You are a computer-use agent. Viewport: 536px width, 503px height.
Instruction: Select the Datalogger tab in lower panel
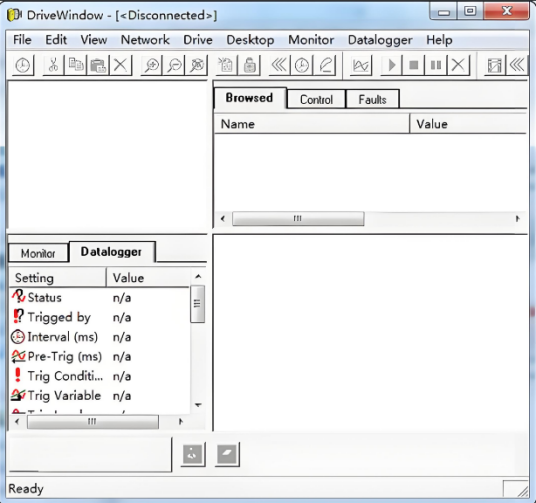(111, 252)
